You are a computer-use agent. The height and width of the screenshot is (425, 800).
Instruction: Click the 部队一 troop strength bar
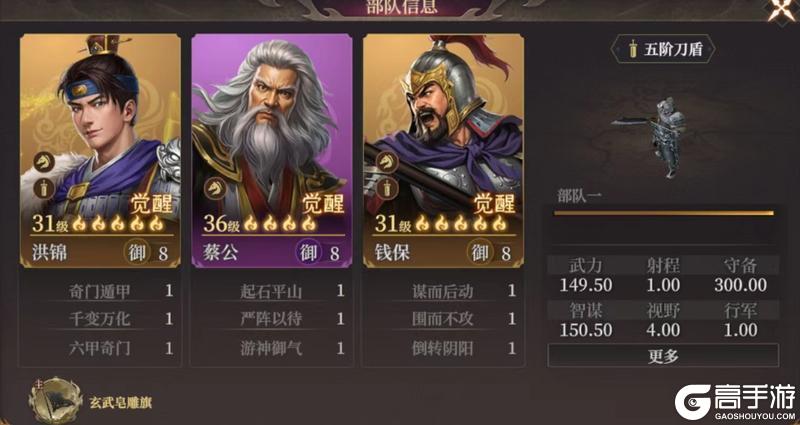[664, 213]
